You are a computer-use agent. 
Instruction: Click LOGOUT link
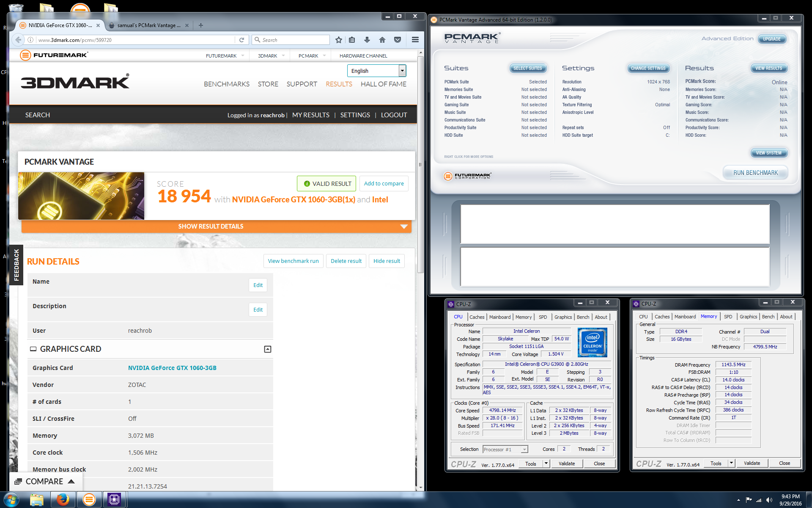point(394,115)
